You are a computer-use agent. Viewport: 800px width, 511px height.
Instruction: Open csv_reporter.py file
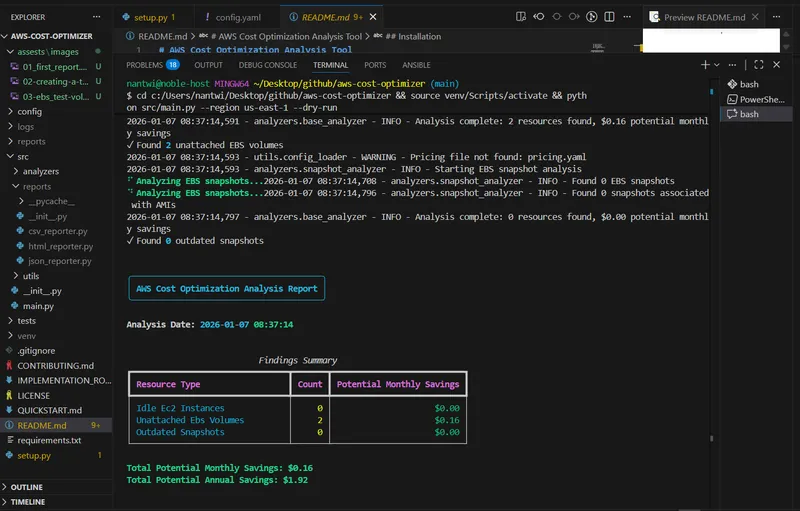58,231
